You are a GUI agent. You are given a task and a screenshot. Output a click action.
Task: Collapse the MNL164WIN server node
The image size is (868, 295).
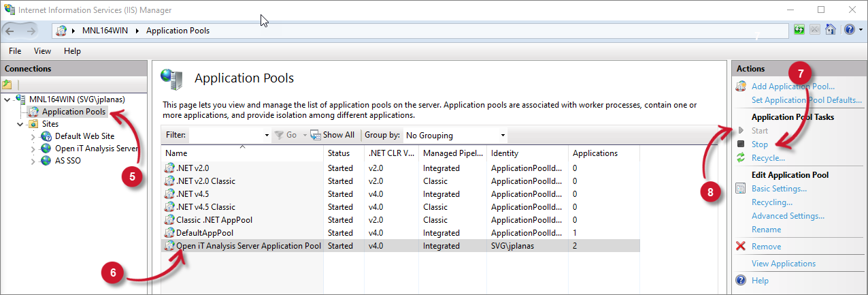coord(7,99)
